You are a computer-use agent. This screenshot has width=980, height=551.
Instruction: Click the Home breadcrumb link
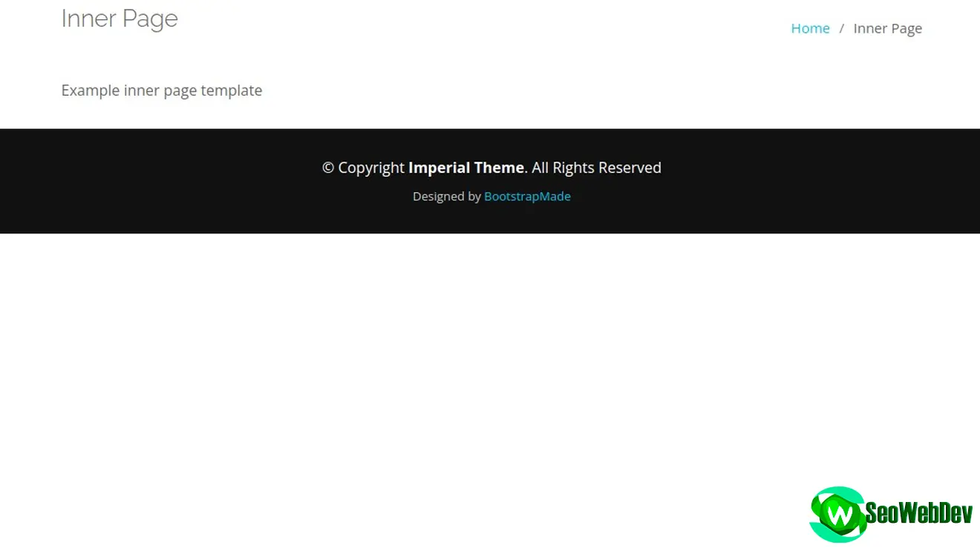[810, 28]
